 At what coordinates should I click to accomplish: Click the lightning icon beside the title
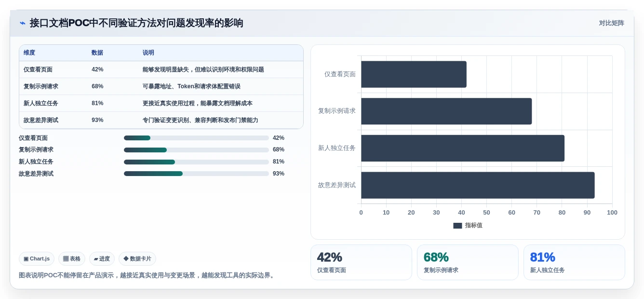coord(23,23)
